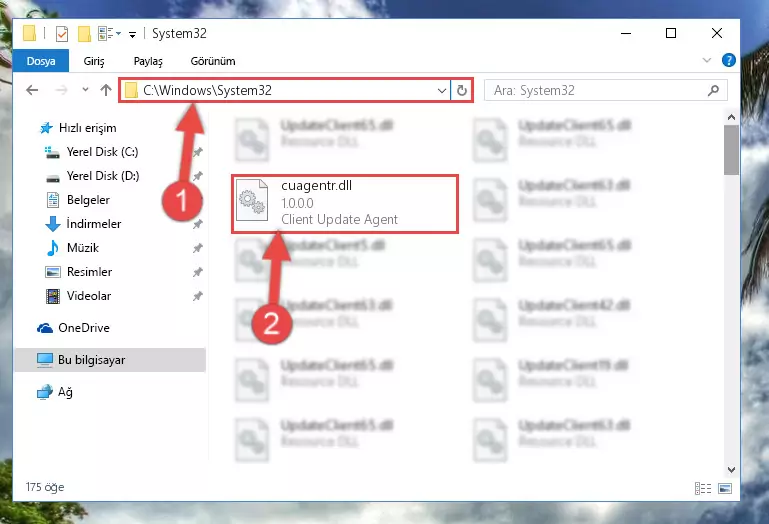Click the 1.0.0.0 version text

(297, 203)
